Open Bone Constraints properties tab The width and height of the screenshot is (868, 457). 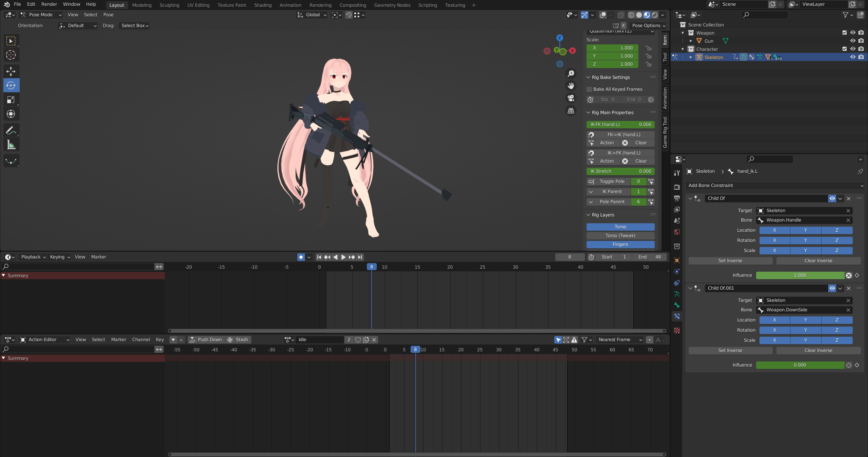pyautogui.click(x=677, y=316)
